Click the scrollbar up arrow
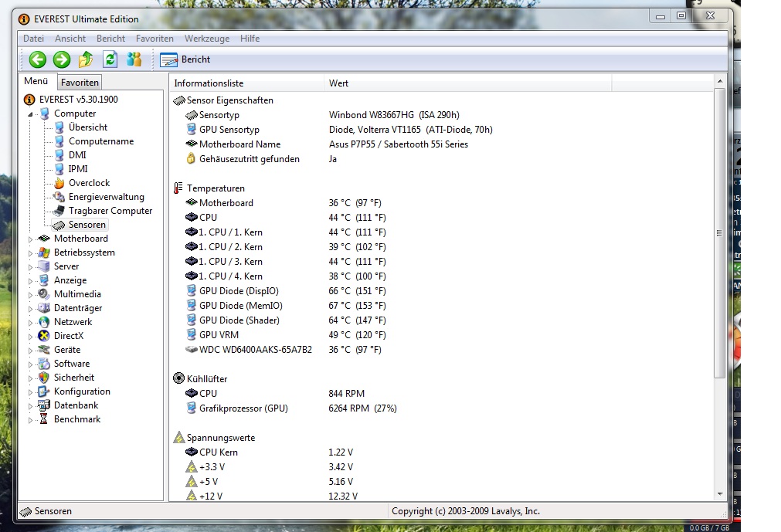 coord(720,81)
